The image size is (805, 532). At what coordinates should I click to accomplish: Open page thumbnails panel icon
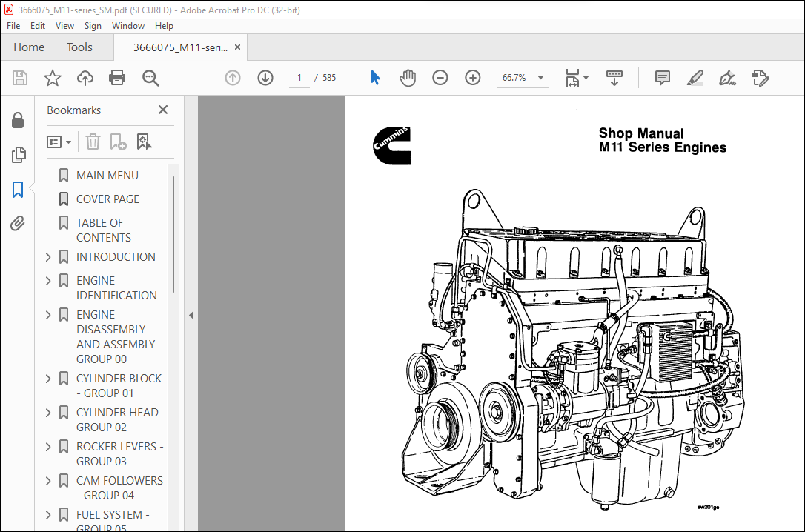pos(19,154)
